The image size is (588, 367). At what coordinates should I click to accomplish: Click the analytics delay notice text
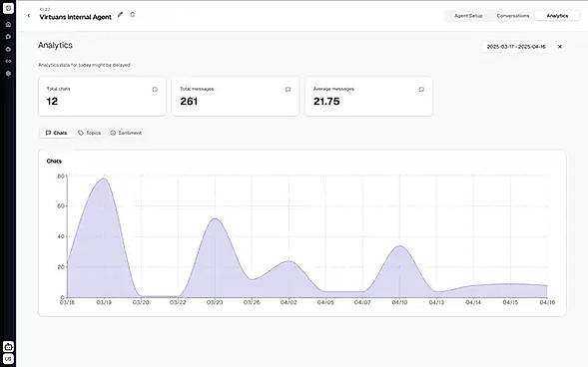pos(85,65)
